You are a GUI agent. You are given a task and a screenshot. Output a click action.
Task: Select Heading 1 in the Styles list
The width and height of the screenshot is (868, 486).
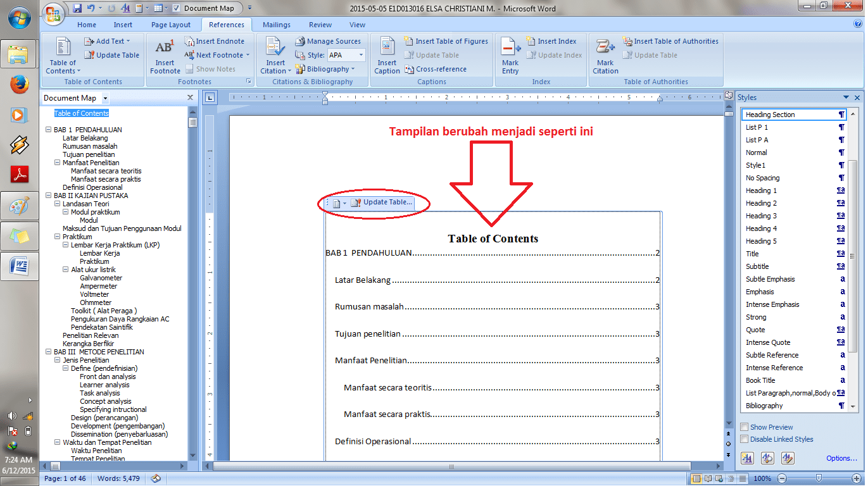coord(761,190)
